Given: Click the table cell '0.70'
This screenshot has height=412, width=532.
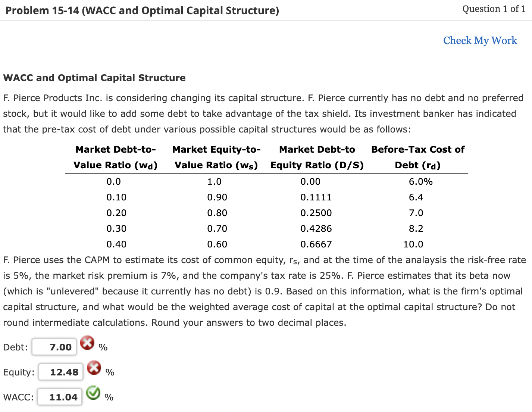Looking at the screenshot, I should click(x=217, y=229).
